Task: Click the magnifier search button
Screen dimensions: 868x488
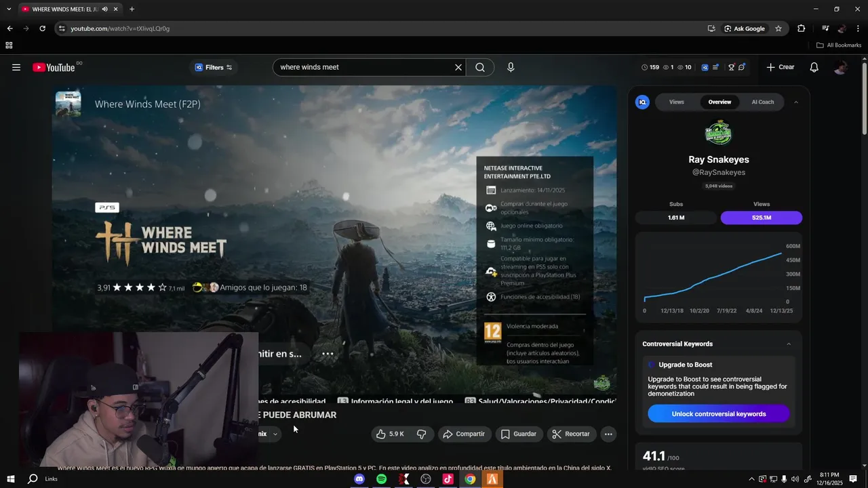Action: [x=480, y=67]
